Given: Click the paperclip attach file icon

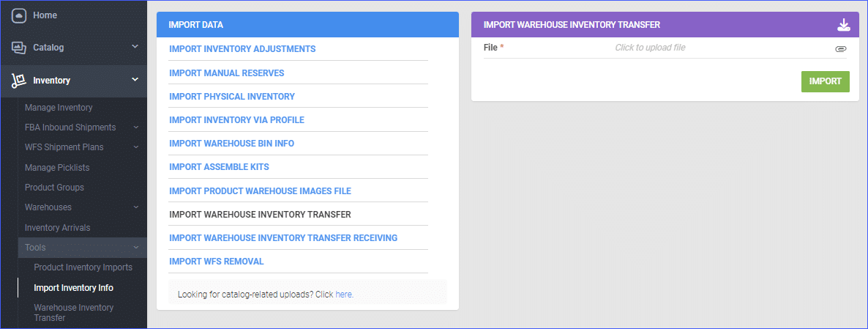Looking at the screenshot, I should (841, 49).
